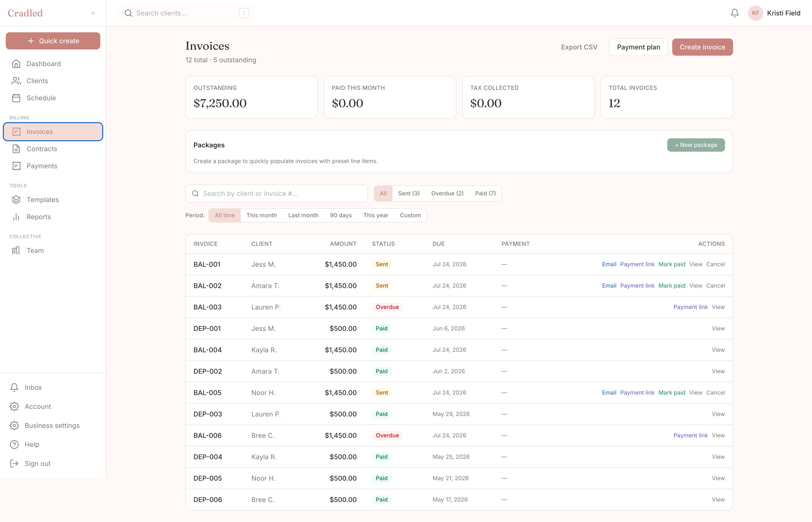Select Custom period

(x=411, y=215)
